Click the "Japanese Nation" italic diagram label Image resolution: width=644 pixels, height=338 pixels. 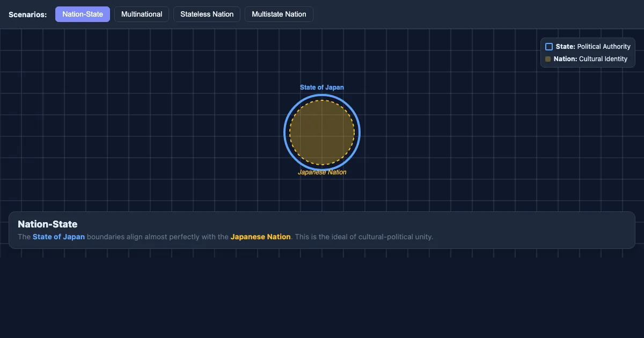click(322, 172)
